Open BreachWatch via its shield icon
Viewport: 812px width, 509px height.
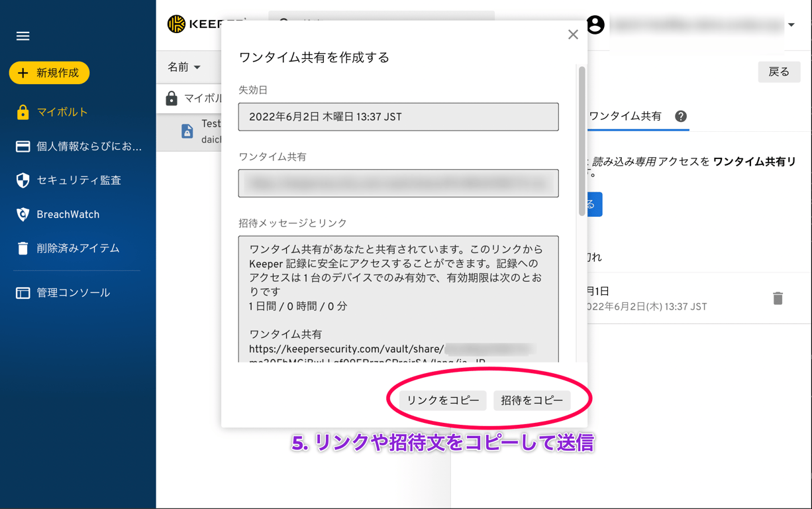coord(23,214)
